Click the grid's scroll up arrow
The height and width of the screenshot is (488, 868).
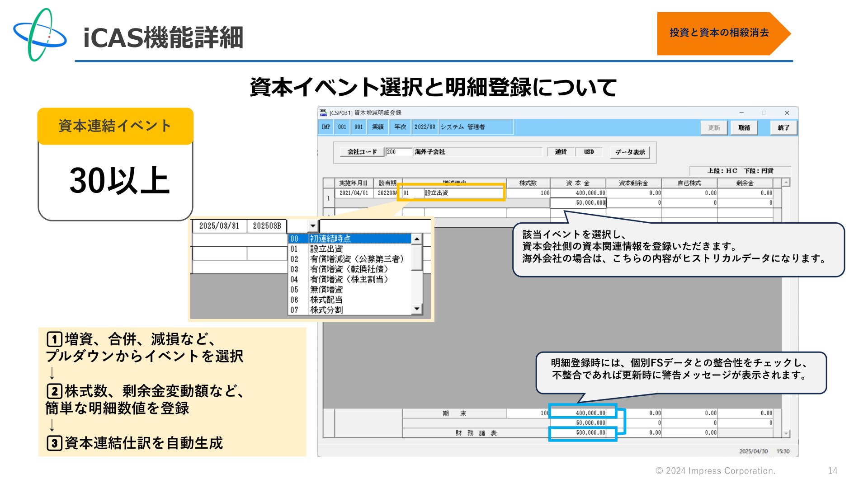(x=786, y=183)
